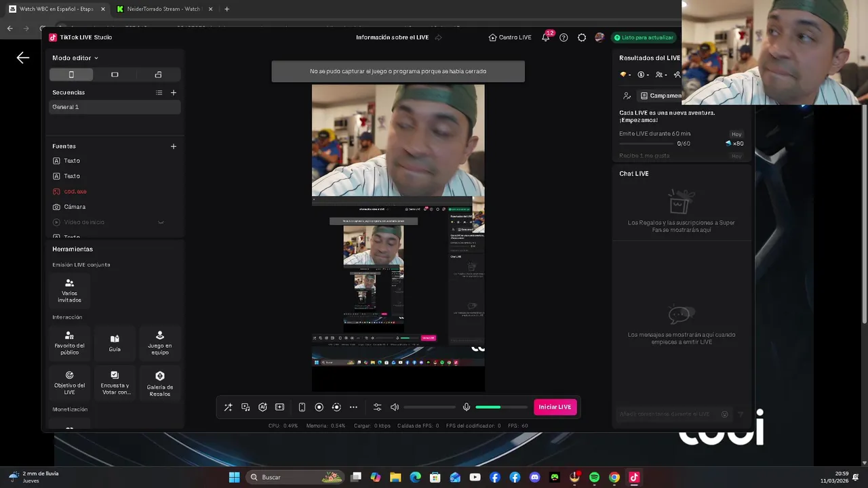Select the General 1 scene
Viewport: 868px width, 488px height.
point(114,107)
